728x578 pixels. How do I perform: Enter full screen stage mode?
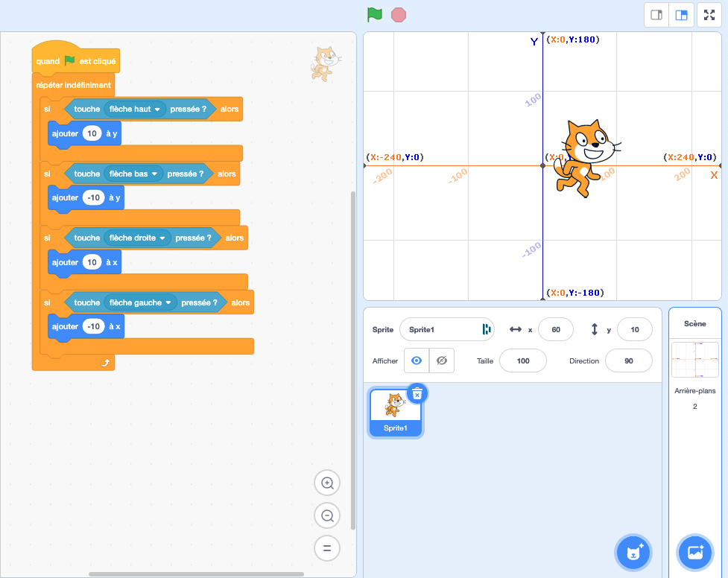(x=709, y=15)
